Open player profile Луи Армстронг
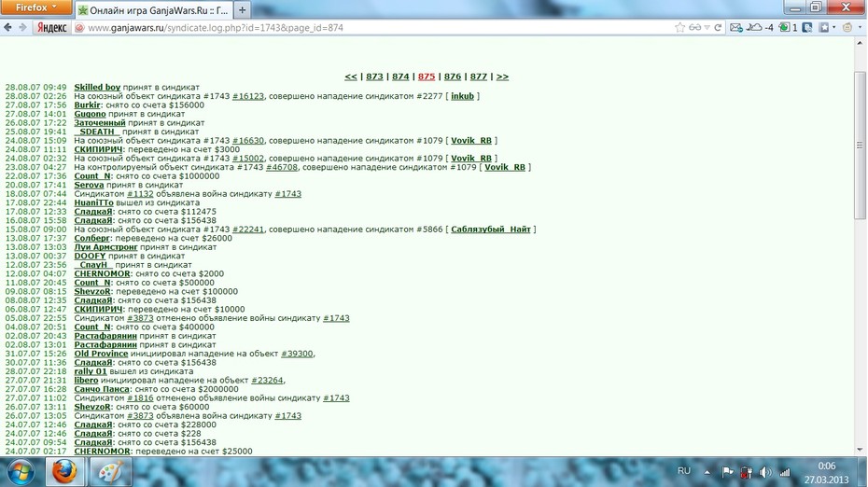This screenshot has height=487, width=868. [105, 247]
